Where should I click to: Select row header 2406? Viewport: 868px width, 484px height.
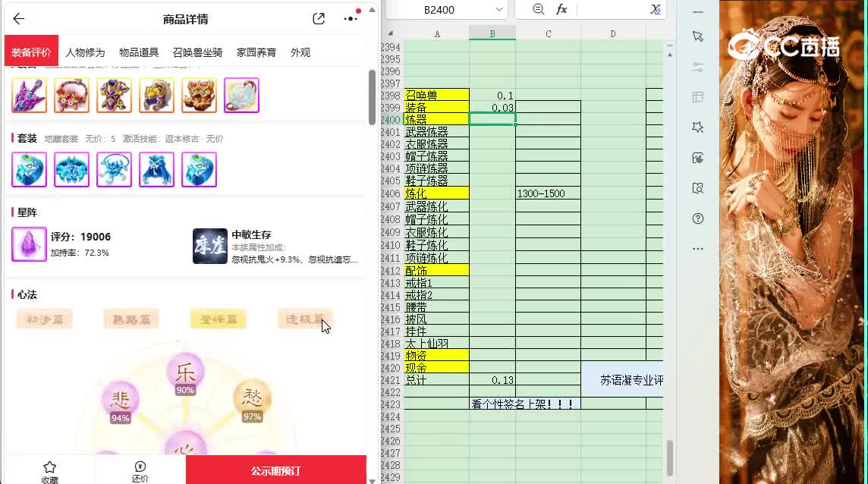(x=392, y=193)
